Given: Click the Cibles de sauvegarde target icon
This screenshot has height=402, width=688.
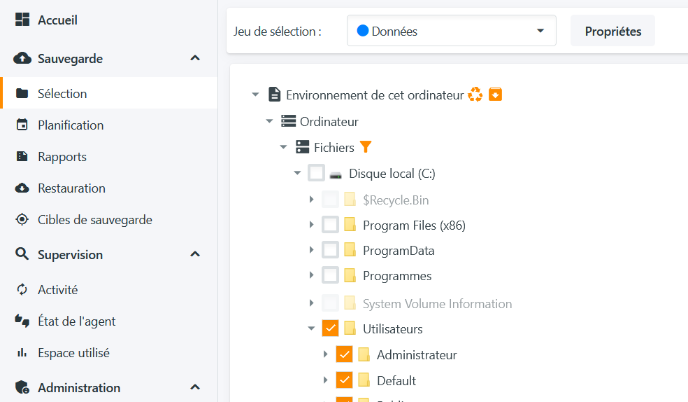Looking at the screenshot, I should [x=22, y=219].
